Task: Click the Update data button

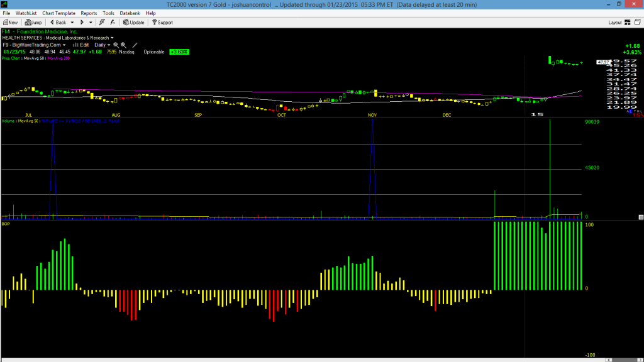Action: click(133, 23)
